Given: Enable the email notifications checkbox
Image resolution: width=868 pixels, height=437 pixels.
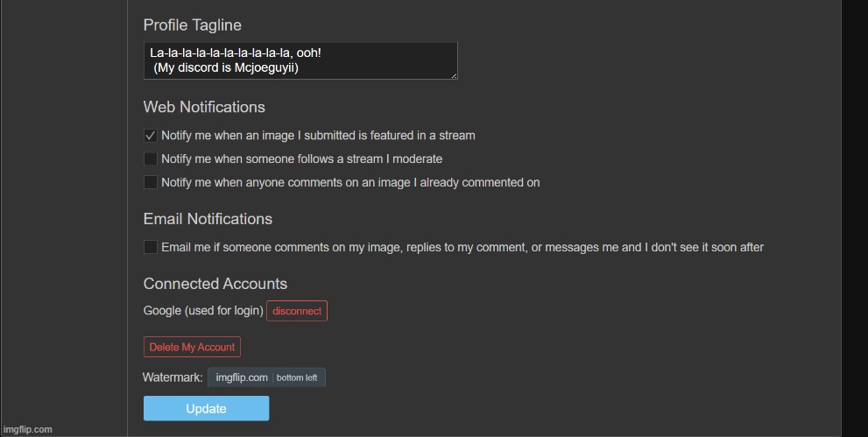Looking at the screenshot, I should (x=151, y=247).
